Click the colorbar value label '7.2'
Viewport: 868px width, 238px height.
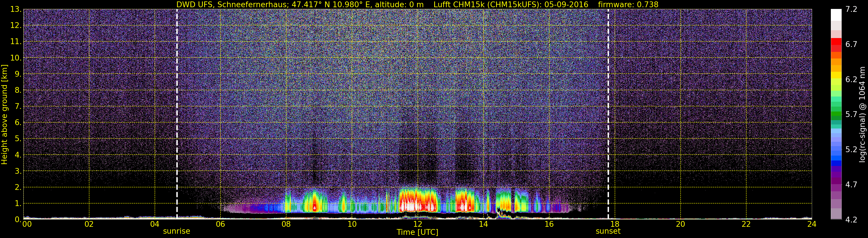[x=851, y=10]
